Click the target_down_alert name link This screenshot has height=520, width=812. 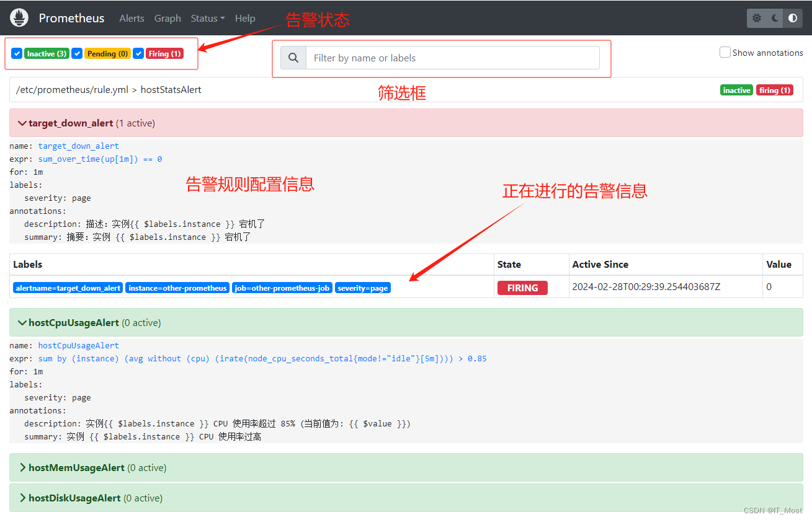point(78,146)
